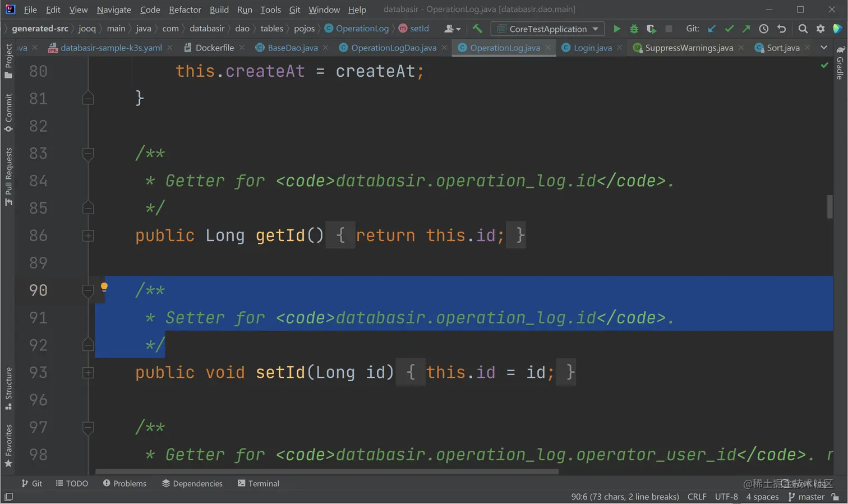This screenshot has width=848, height=504.
Task: Click the green inspection checkmark in the editor corner
Action: [824, 66]
